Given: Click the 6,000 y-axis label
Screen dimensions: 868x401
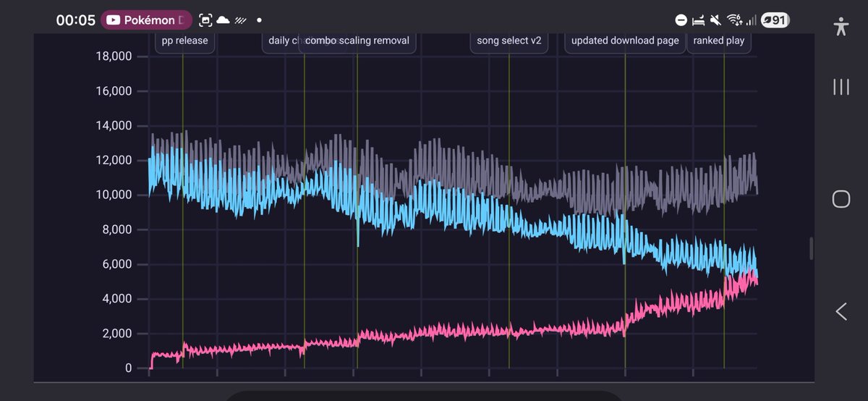Looking at the screenshot, I should coord(116,265).
